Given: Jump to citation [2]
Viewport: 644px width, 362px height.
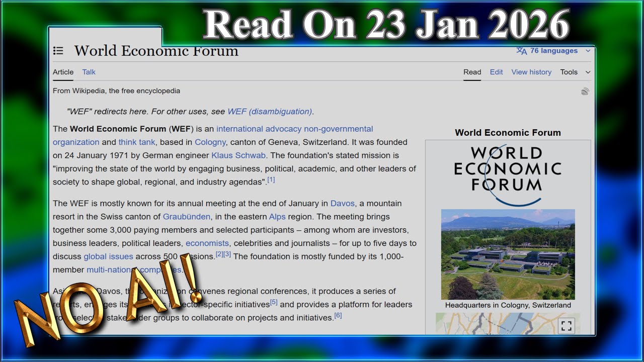Looking at the screenshot, I should pos(219,254).
